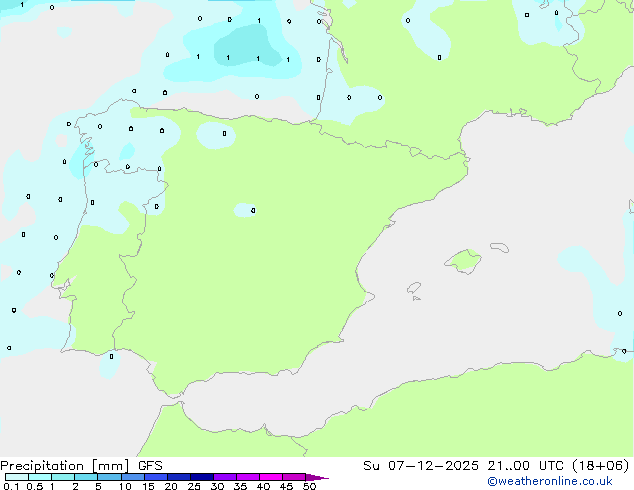This screenshot has height=490, width=634.
Task: Click the 0.5 mm legend color swatch
Action: (40, 477)
